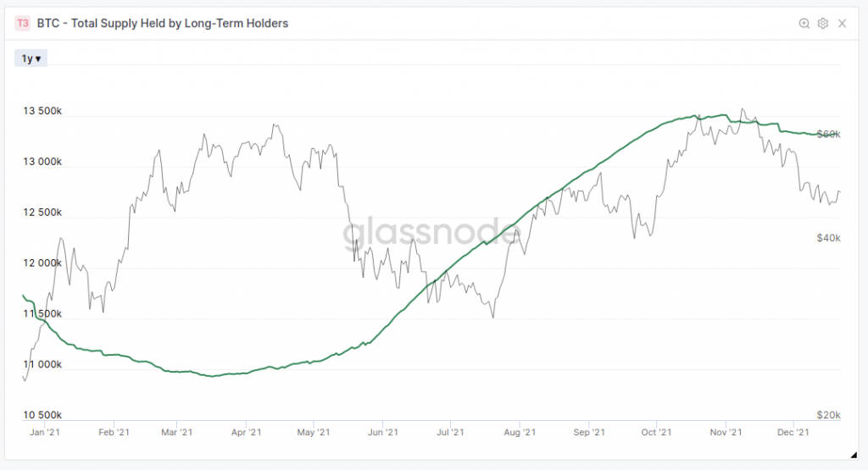
Task: Click the gray price line's July low
Action: point(492,318)
